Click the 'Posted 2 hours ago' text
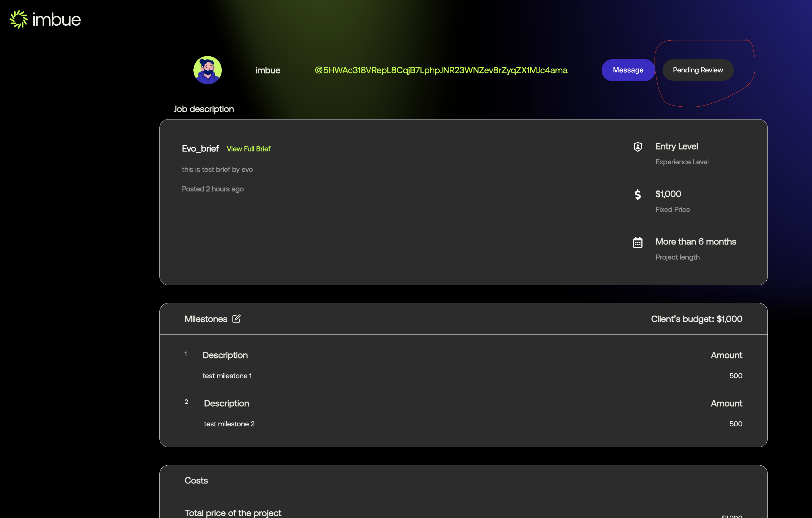The height and width of the screenshot is (518, 812). tap(213, 189)
